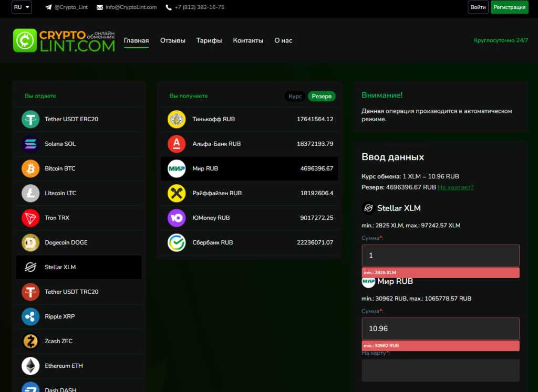
Task: Select Tron TRX row text
Action: (x=57, y=218)
